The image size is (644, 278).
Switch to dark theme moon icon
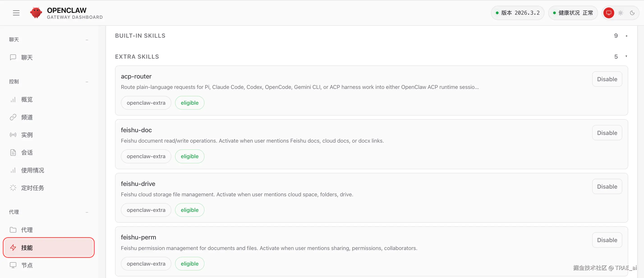point(632,13)
